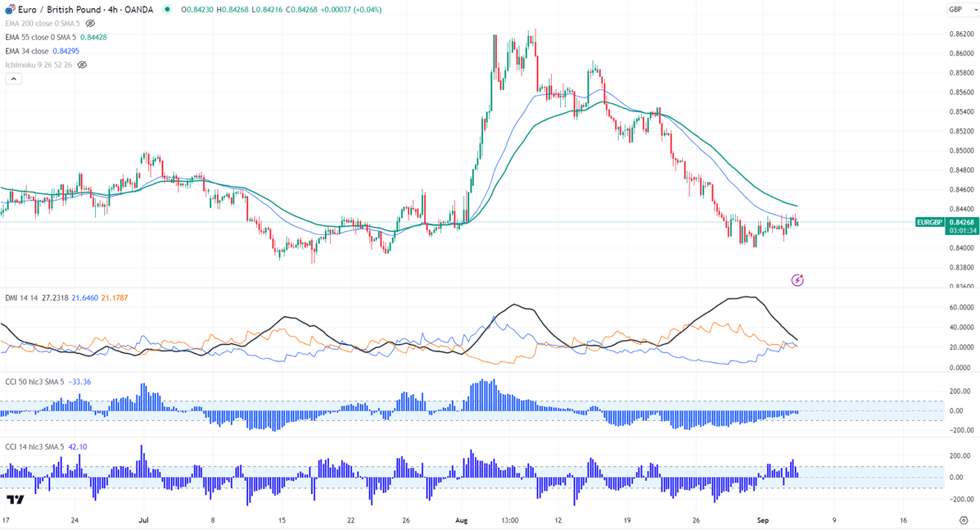Viewport: 980px width, 530px height.
Task: Open the chart settings gear icon
Action: tap(963, 520)
